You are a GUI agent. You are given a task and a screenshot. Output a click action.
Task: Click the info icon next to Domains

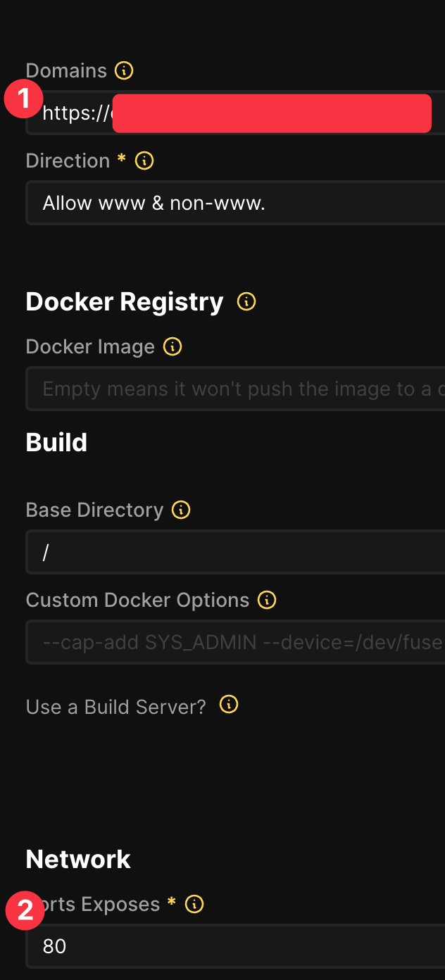click(x=124, y=70)
